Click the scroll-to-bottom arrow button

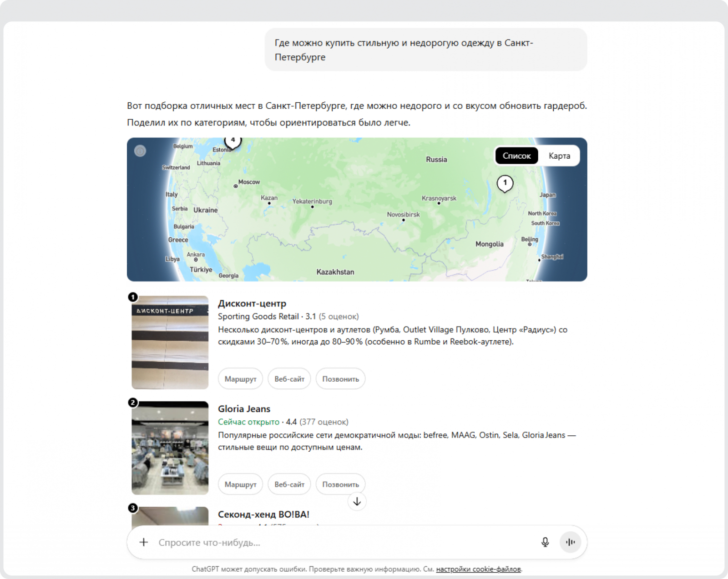pos(357,502)
